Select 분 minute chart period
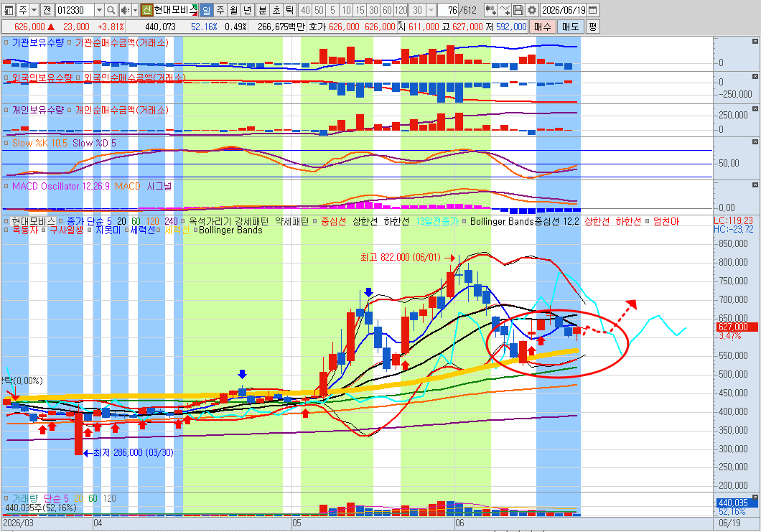 (263, 10)
